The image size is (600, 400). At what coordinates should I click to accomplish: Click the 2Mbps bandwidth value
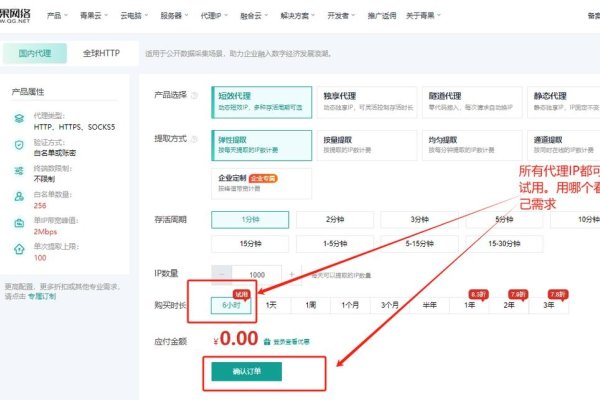(45, 232)
